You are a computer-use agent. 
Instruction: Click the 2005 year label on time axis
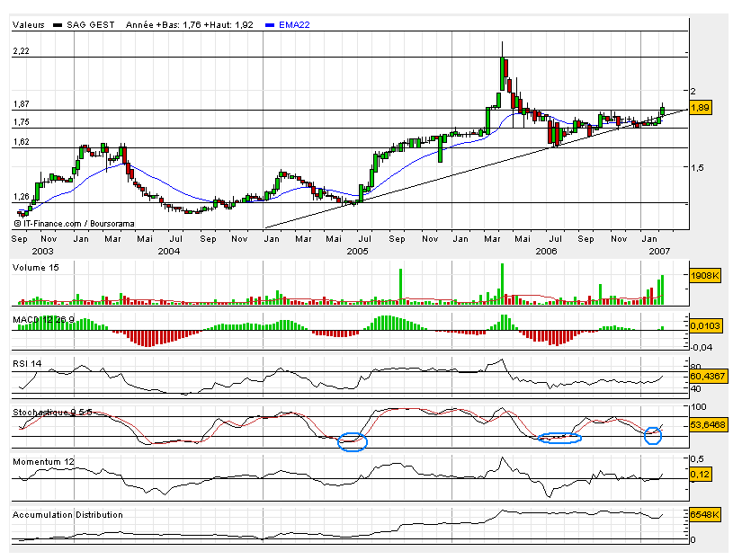click(358, 252)
